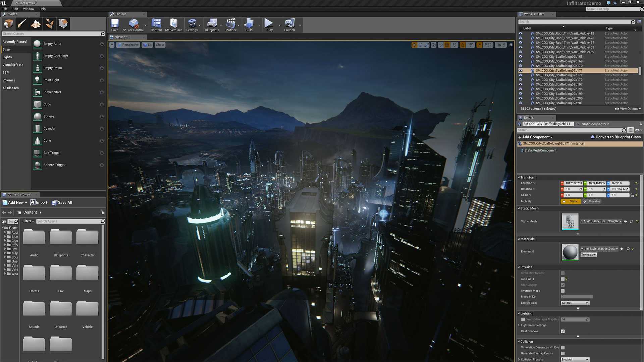Viewport: 644px width, 362px height.
Task: Expand the Lighting section expander
Action: [x=520, y=313]
